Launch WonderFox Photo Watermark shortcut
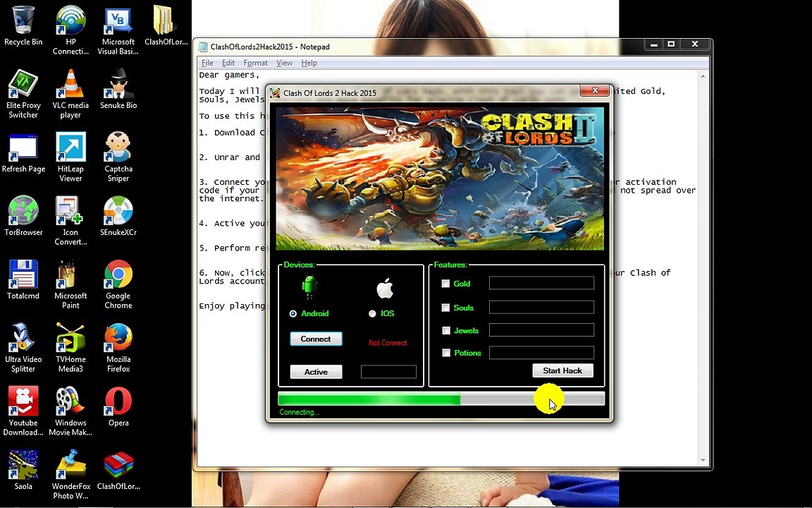This screenshot has width=812, height=508. (70, 475)
